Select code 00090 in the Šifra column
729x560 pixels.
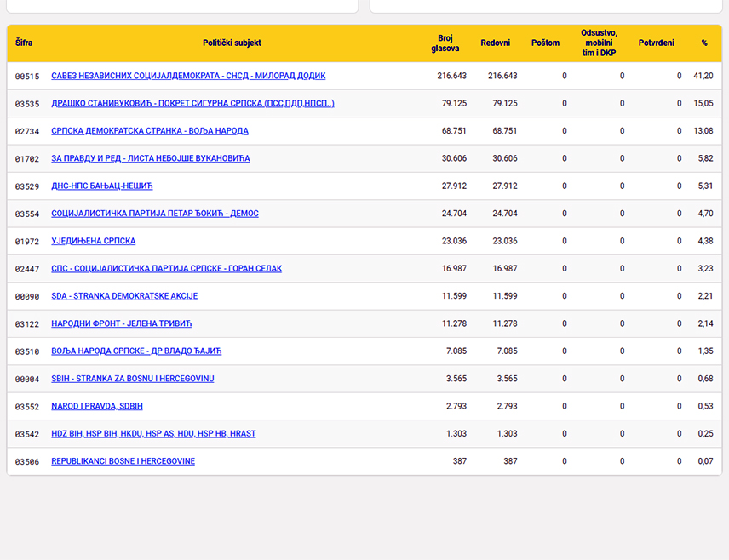(x=27, y=296)
